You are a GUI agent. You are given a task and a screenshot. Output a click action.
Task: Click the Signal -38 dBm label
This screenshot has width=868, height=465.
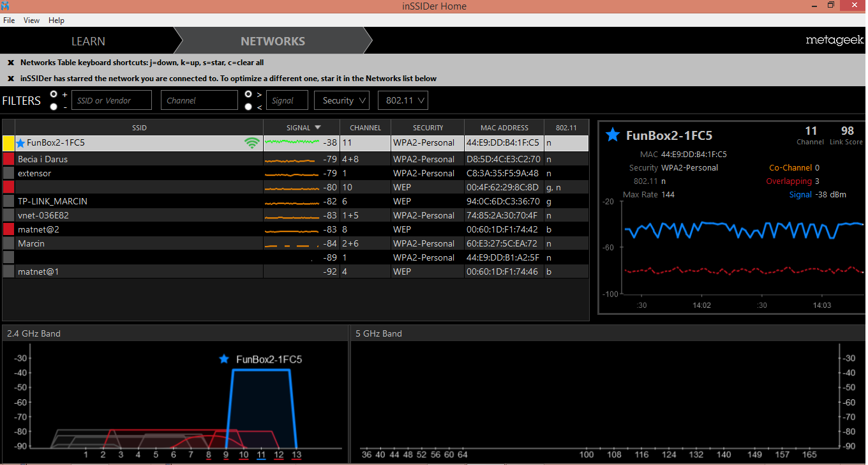816,195
